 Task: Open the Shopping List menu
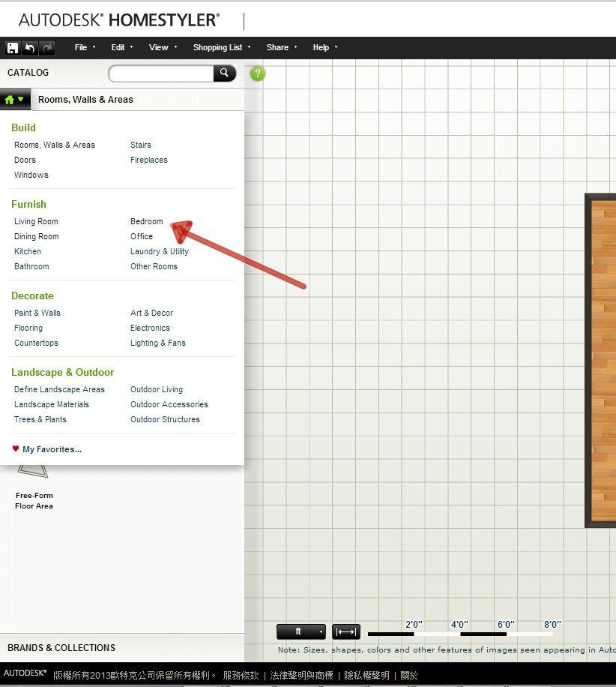click(222, 47)
